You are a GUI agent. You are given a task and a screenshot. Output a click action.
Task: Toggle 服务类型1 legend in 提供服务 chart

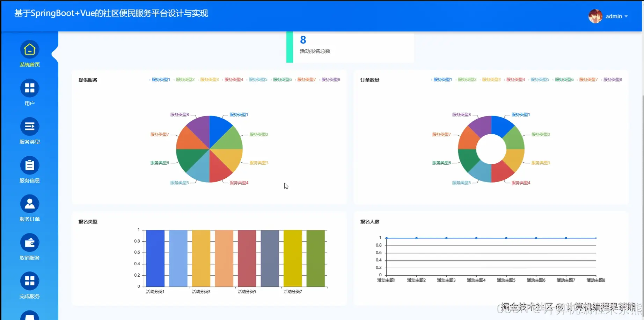[160, 79]
